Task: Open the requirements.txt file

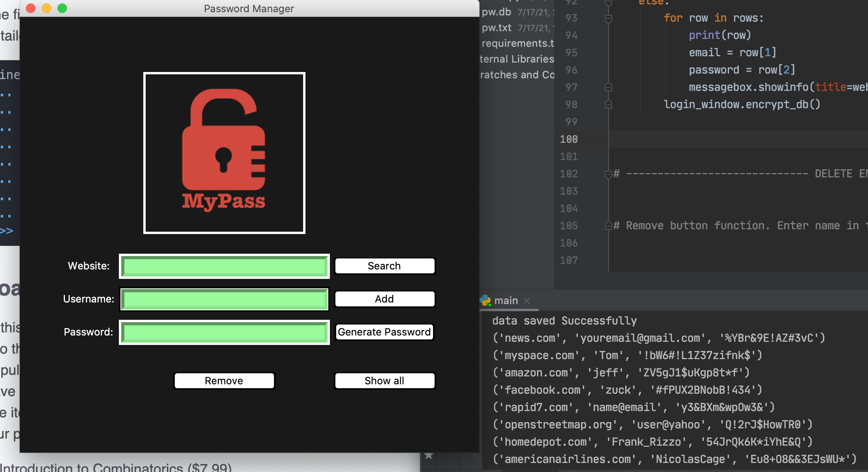Action: tap(517, 43)
